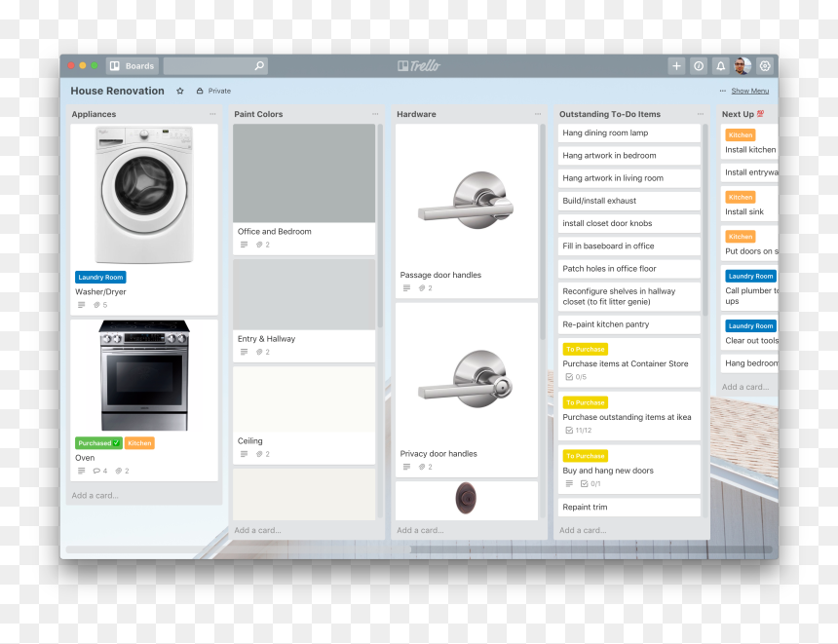Image resolution: width=838 pixels, height=644 pixels.
Task: Open the Hang dining room lamp card
Action: tap(629, 133)
